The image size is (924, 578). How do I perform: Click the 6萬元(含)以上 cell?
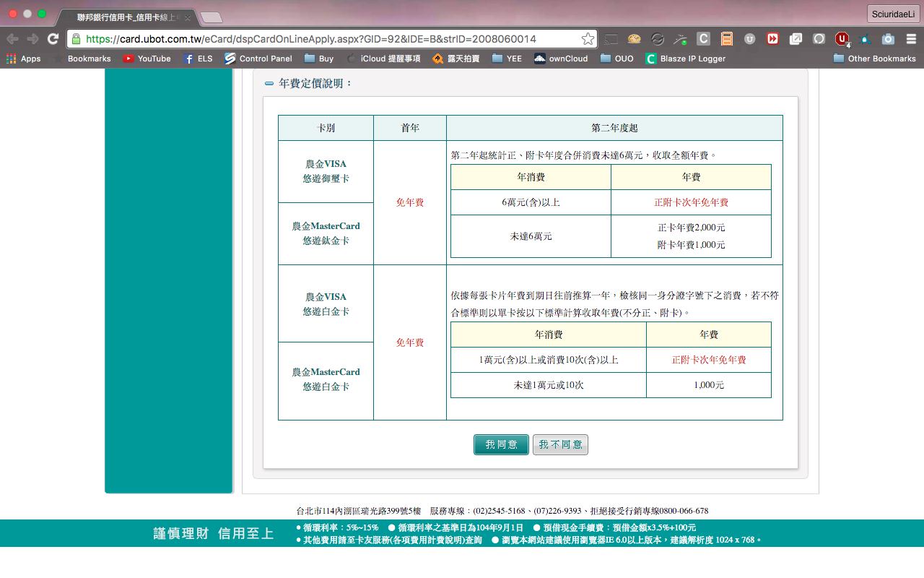(531, 202)
